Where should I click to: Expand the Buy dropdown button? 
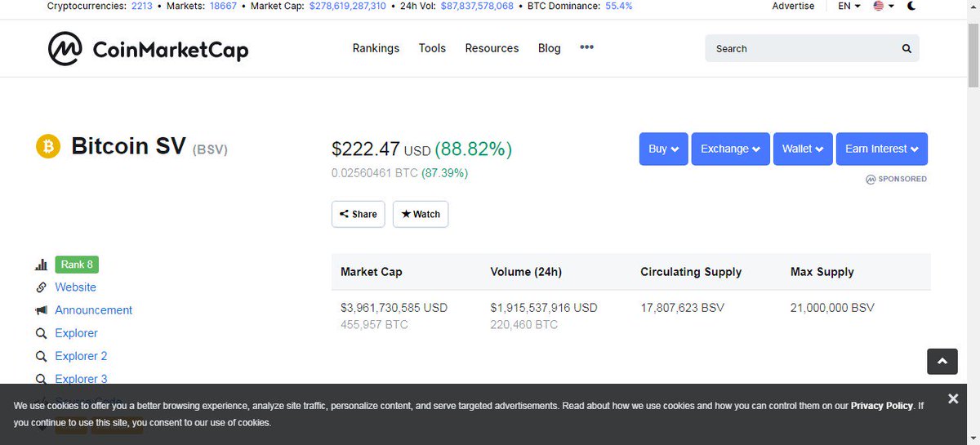(x=663, y=149)
